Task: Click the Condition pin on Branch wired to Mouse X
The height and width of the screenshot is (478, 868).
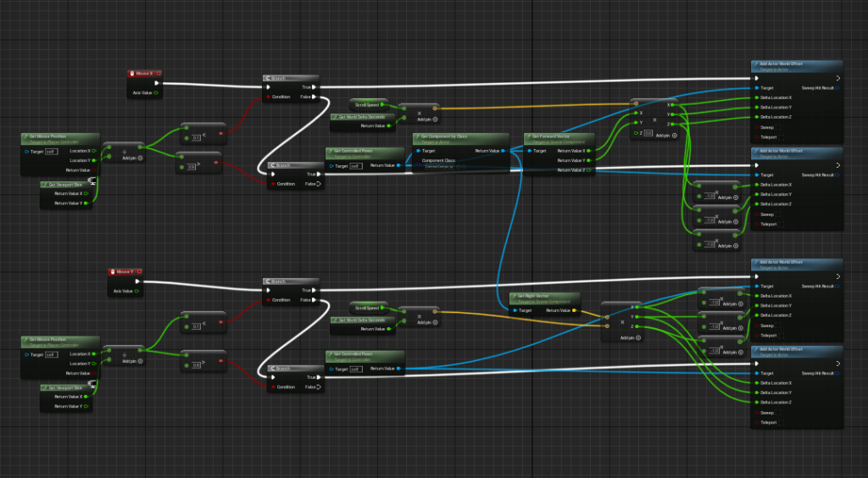Action: 270,97
